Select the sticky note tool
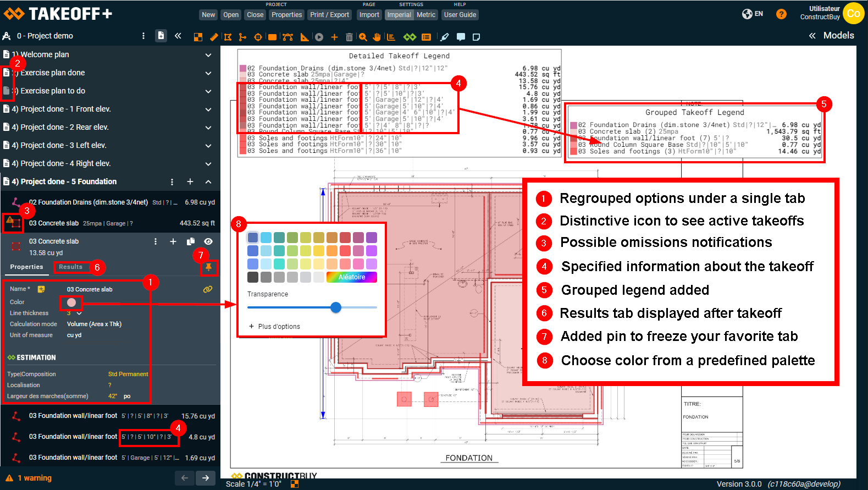868x490 pixels. [476, 37]
